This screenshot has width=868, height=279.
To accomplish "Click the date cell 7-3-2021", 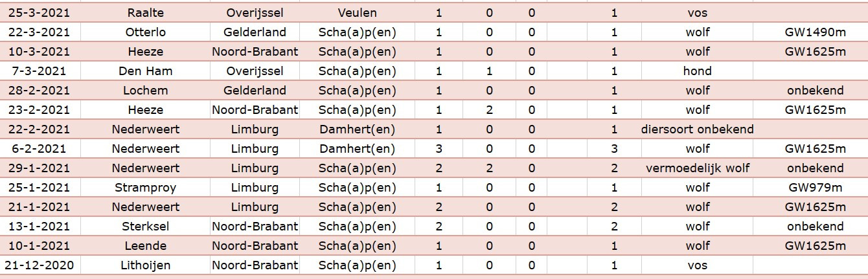I will tap(40, 71).
